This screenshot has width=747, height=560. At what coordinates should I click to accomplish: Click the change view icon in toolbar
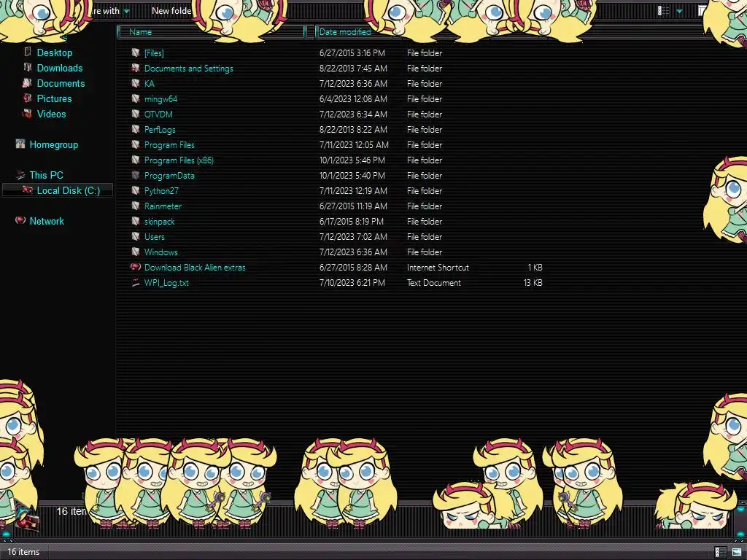click(x=663, y=10)
